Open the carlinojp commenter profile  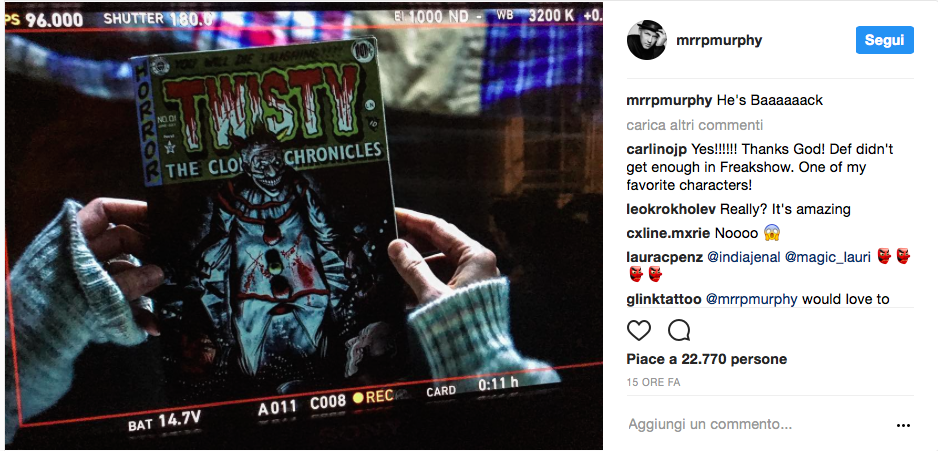coord(656,150)
